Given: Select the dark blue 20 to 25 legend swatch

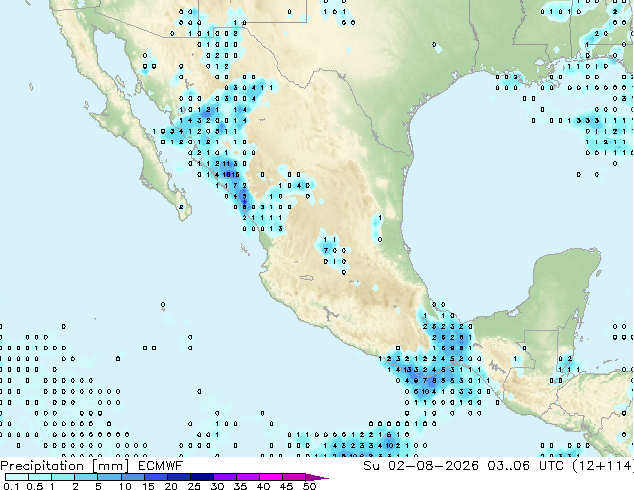Looking at the screenshot, I should tap(178, 477).
